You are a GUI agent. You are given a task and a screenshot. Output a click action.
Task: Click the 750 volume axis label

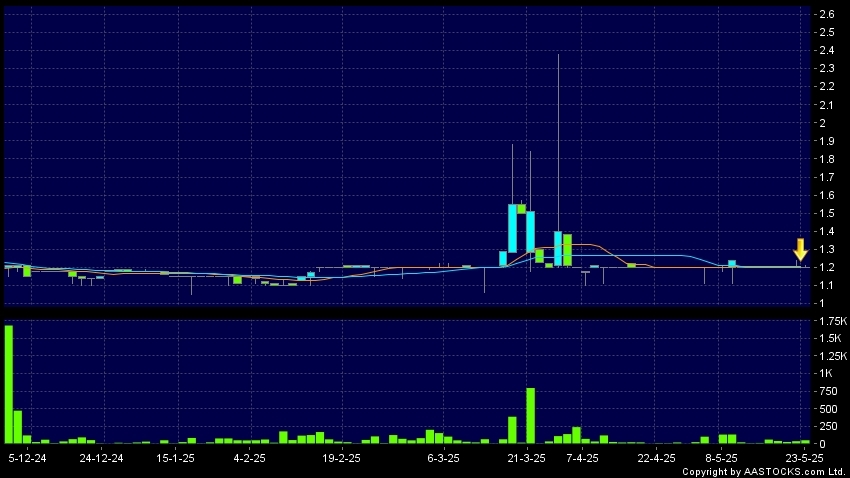click(x=828, y=391)
